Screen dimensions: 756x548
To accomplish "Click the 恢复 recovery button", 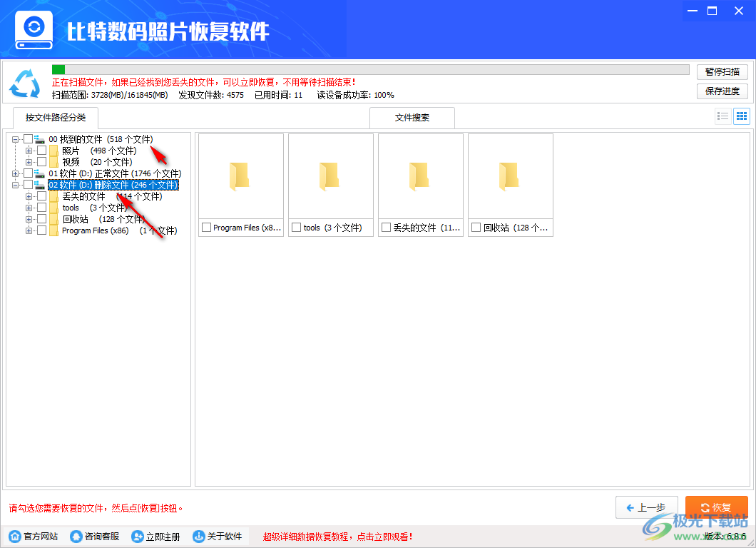I will 717,507.
